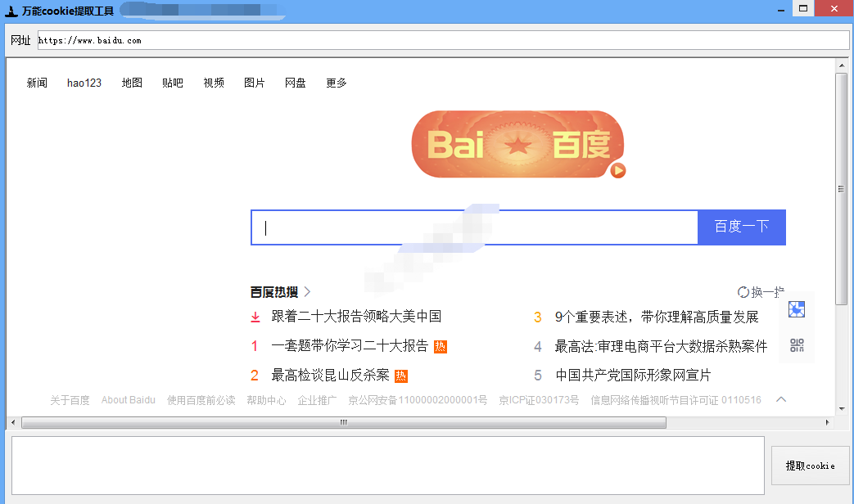The height and width of the screenshot is (504, 854).
Task: Click the QR code icon on the right
Action: click(x=796, y=344)
